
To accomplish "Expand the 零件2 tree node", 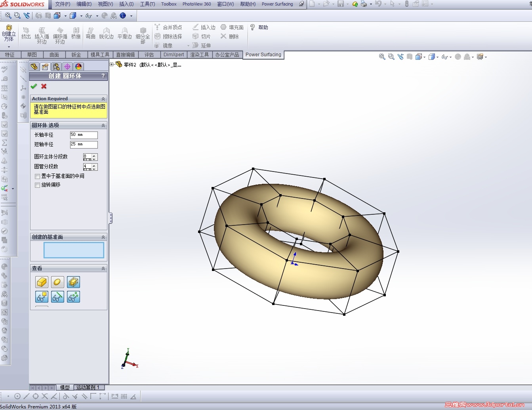I will 112,65.
